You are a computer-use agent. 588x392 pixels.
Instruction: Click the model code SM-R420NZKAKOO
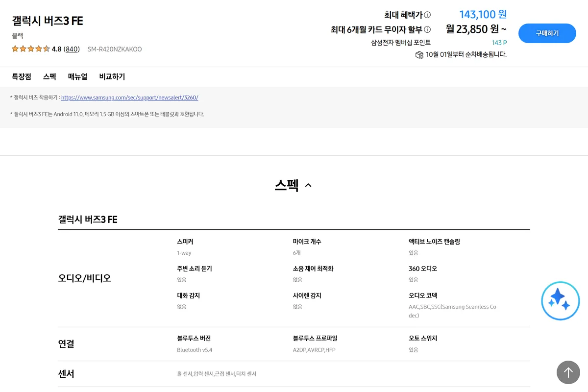115,49
